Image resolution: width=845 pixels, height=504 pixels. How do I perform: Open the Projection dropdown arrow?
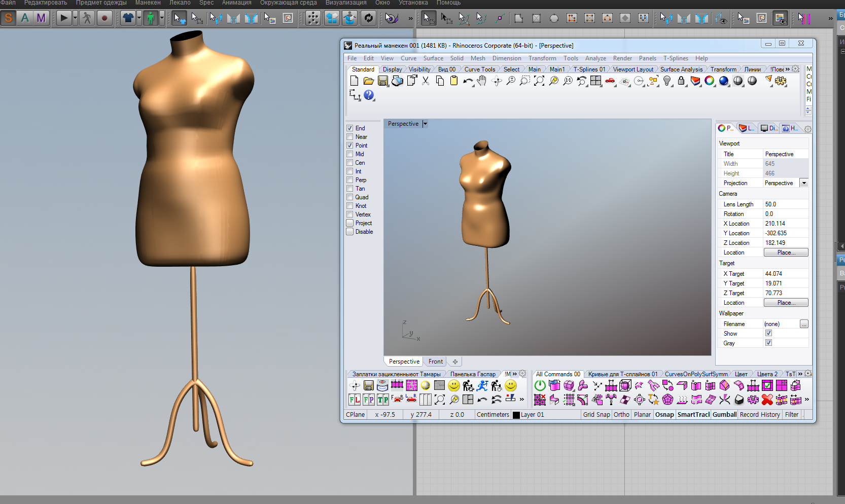coord(804,183)
